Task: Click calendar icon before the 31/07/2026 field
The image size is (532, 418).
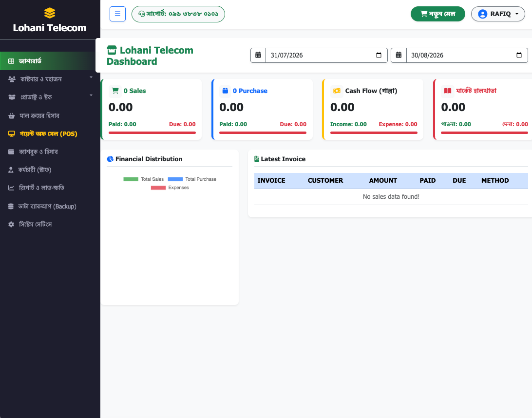Action: coord(258,56)
